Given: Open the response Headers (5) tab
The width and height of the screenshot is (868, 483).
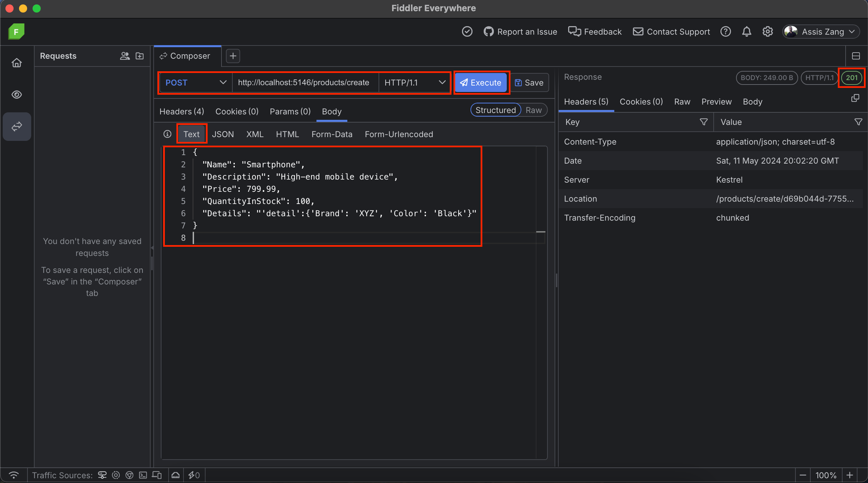Looking at the screenshot, I should [x=586, y=101].
